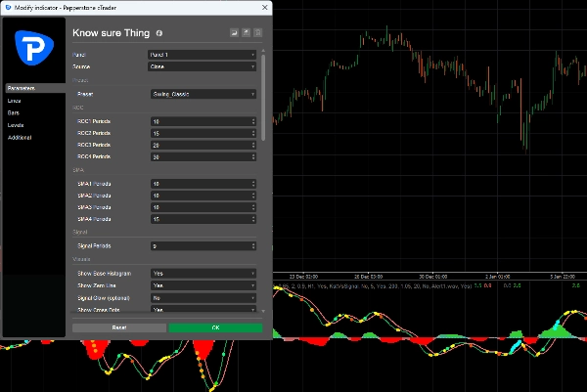Open the Show Cross Dots dropdown
This screenshot has width=587, height=392.
203,309
